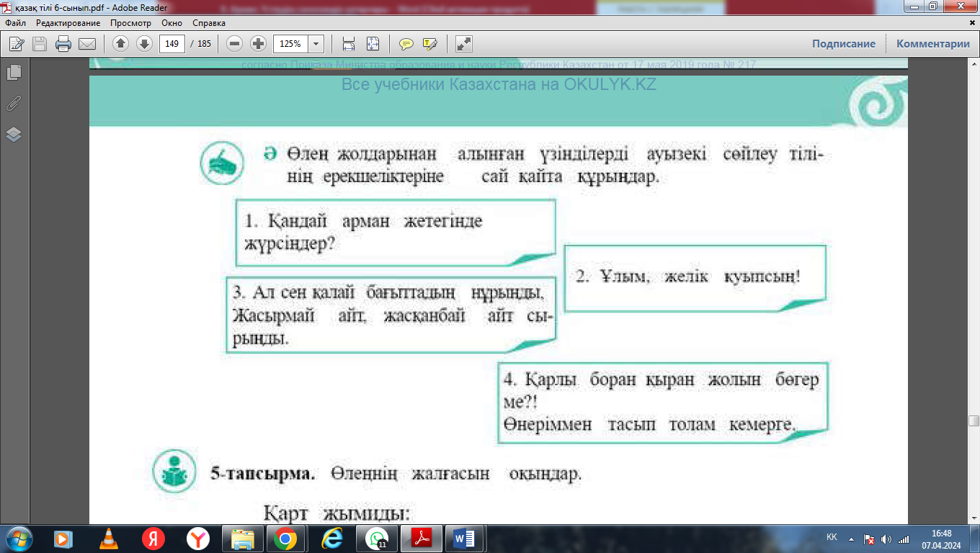The image size is (980, 553).
Task: Switch to Google Chrome in the taskbar
Action: pos(285,539)
